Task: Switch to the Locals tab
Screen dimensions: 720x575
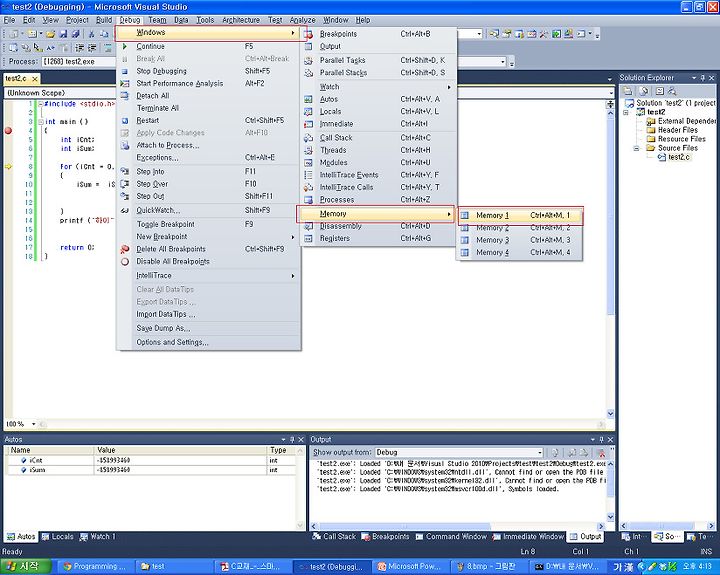Action: [x=57, y=536]
